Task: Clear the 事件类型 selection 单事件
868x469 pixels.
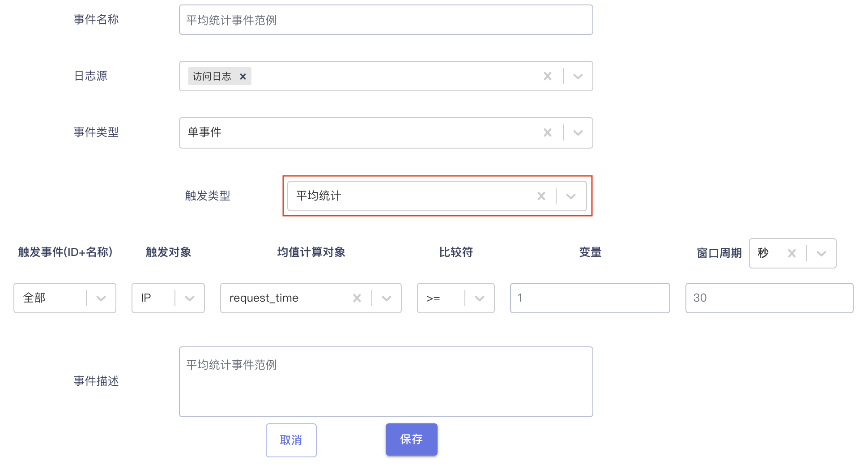Action: click(548, 133)
